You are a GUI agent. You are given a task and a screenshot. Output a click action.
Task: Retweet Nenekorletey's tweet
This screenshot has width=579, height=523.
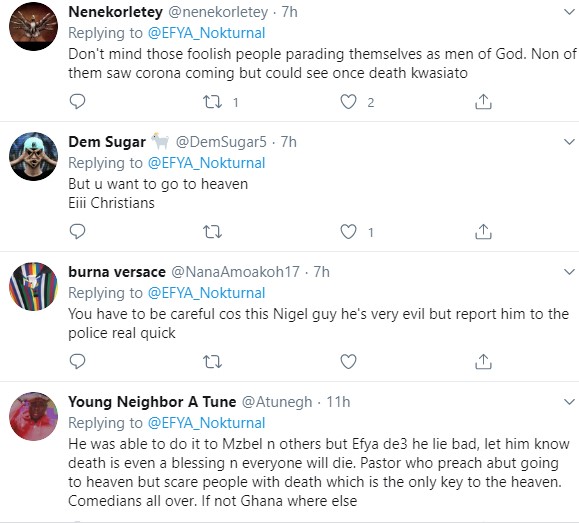(213, 102)
